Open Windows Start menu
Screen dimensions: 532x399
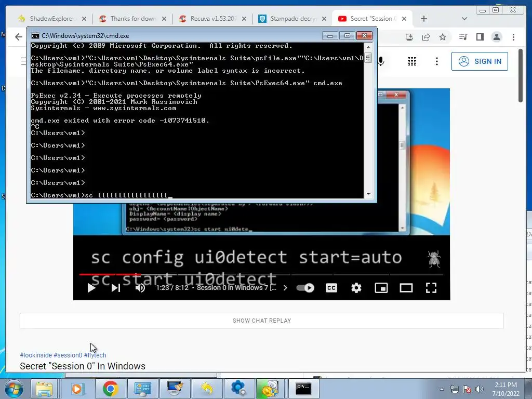point(14,389)
